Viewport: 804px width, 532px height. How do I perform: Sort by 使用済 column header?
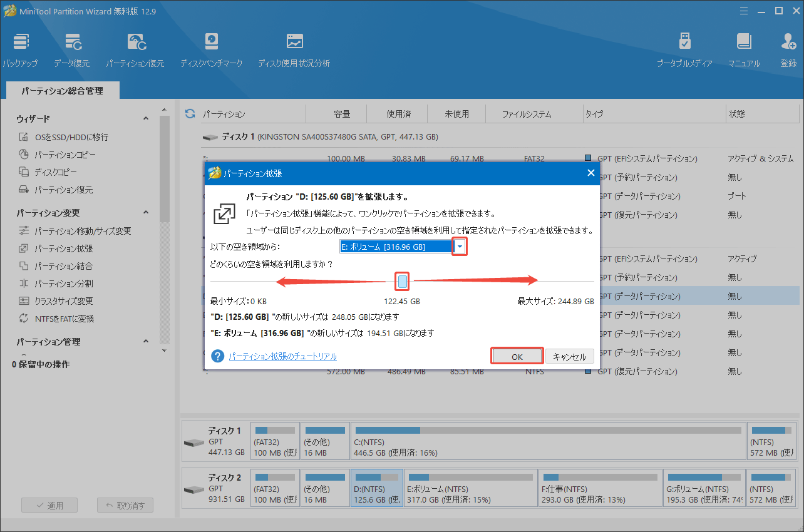(x=398, y=114)
